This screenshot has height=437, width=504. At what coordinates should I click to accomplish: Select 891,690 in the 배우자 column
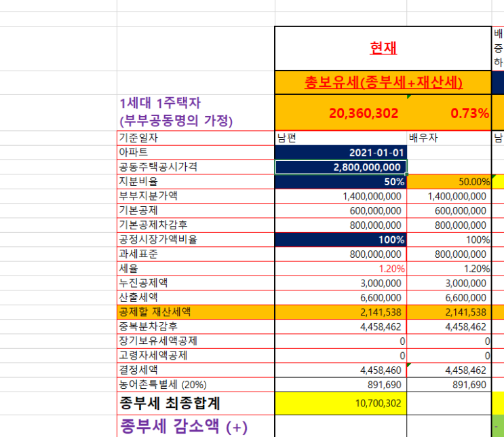pyautogui.click(x=449, y=384)
